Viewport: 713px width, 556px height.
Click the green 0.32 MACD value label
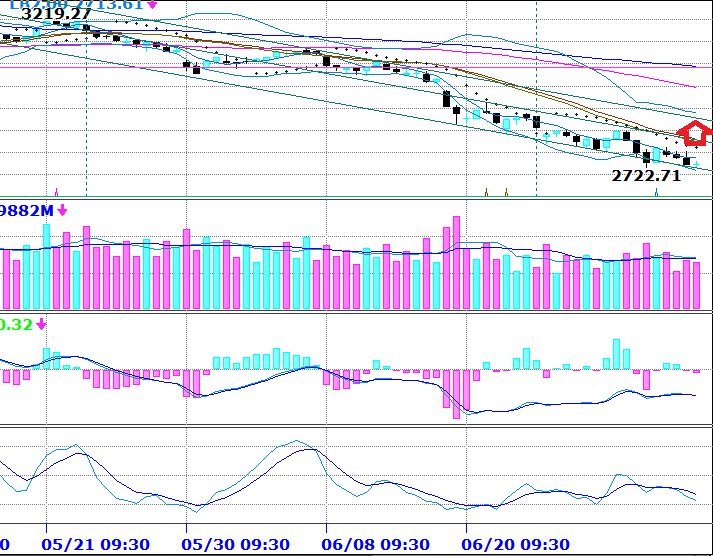tap(14, 324)
